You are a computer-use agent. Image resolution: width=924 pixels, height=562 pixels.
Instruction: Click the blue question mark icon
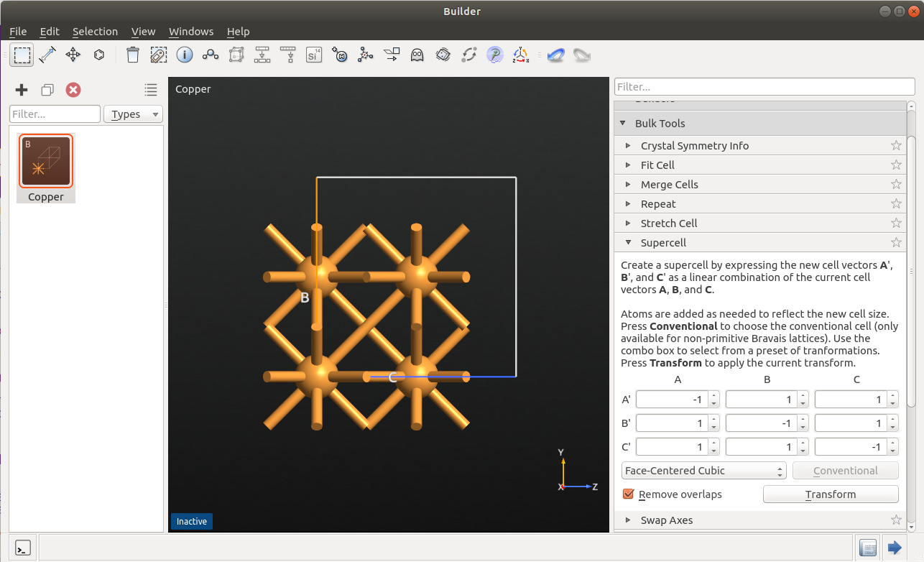[494, 55]
